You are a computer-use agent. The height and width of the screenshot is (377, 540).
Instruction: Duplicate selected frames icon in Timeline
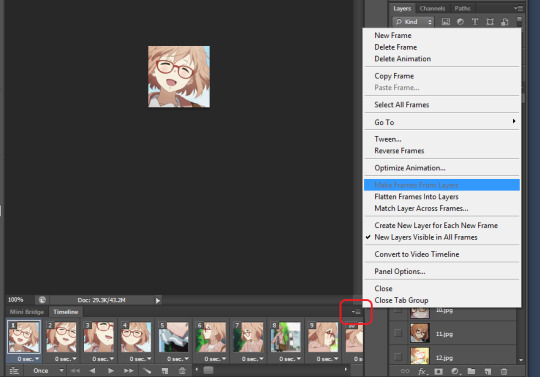tap(165, 370)
